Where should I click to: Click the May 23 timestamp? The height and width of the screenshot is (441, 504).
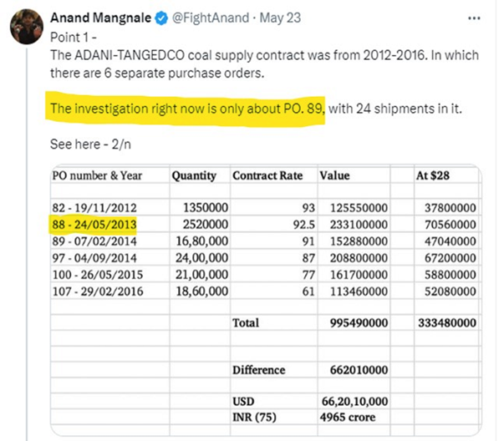point(280,18)
